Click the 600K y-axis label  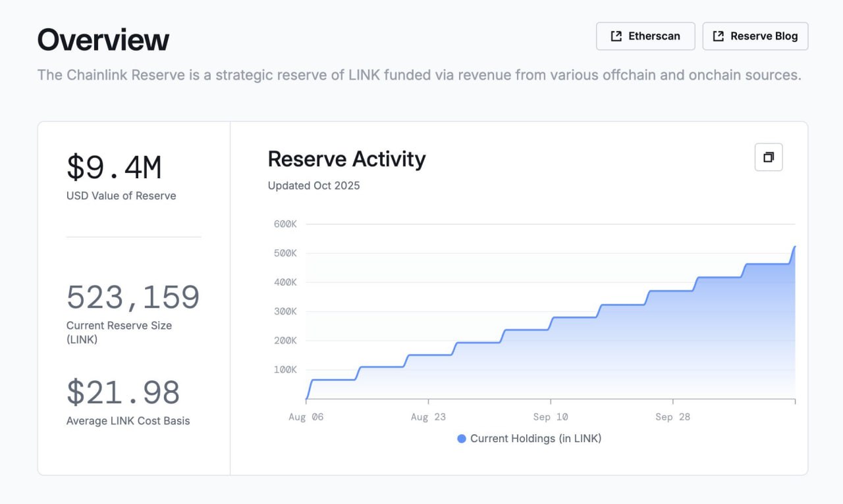[x=285, y=224]
